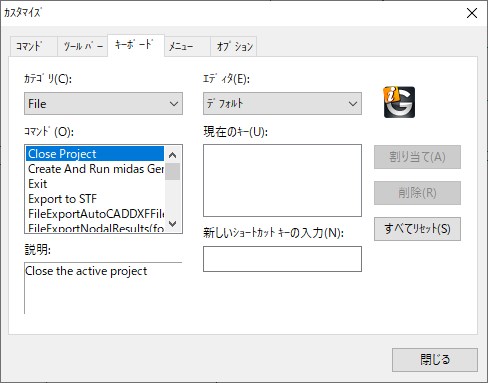Viewport: 488px width, 383px height.
Task: Click command list scroll up arrow
Action: coord(173,155)
